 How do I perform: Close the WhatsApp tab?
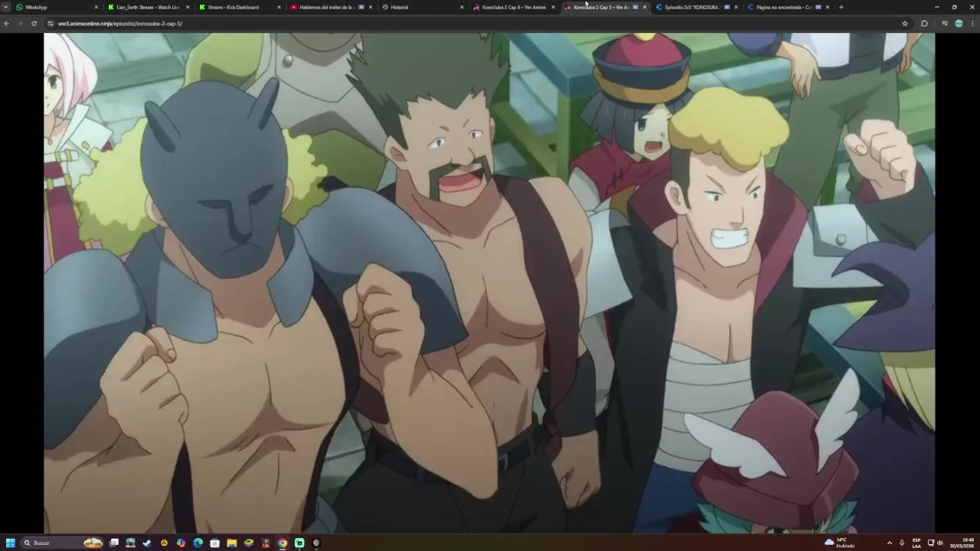point(96,7)
